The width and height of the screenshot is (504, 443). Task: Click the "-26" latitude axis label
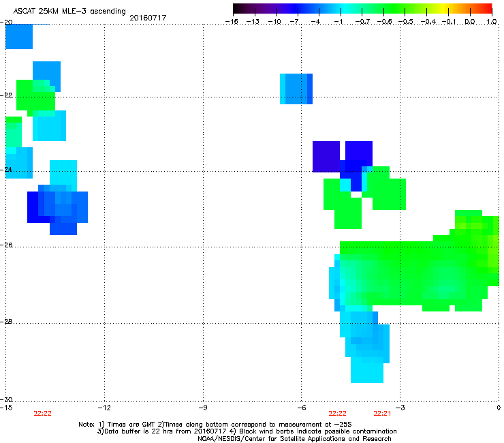click(6, 245)
